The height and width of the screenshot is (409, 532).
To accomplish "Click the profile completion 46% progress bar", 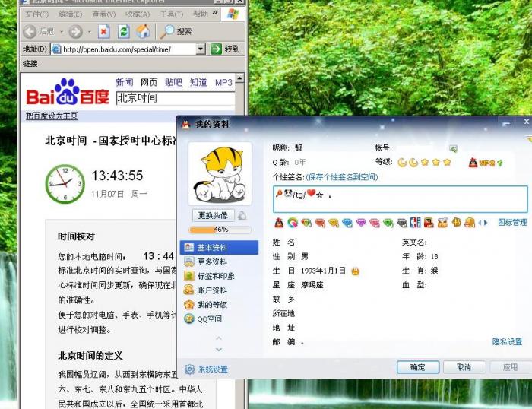I will point(220,230).
